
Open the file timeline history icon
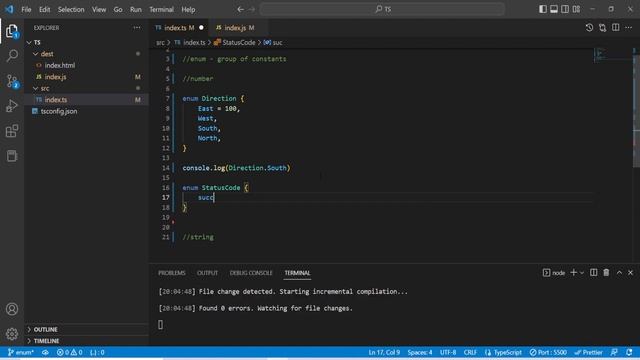click(x=589, y=28)
